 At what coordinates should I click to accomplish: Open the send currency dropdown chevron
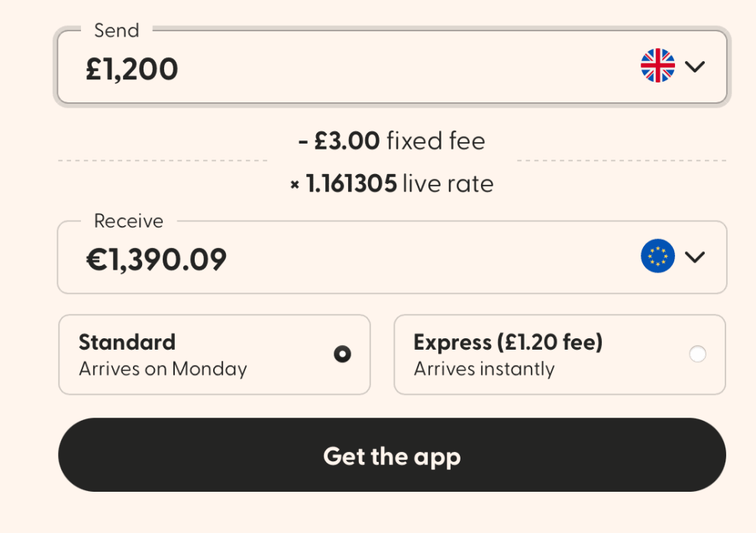click(695, 66)
